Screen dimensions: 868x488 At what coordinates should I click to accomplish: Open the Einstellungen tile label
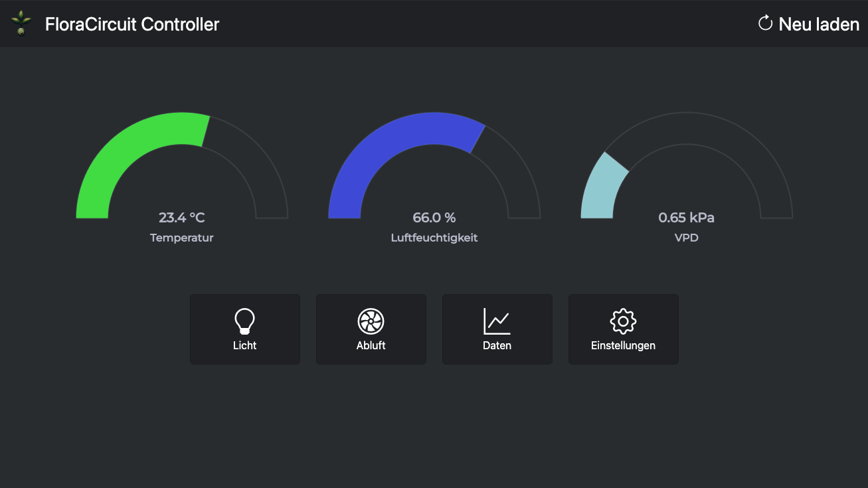(x=623, y=345)
